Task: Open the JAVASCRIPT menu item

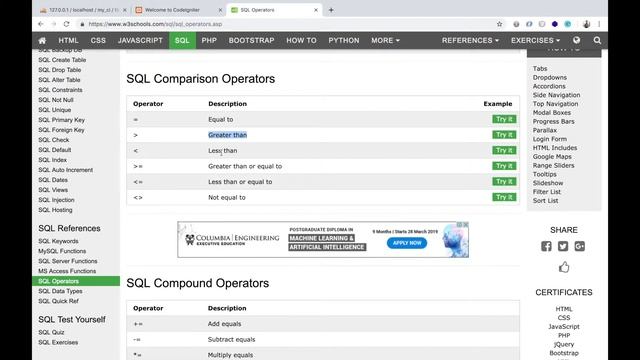Action: coord(140,40)
